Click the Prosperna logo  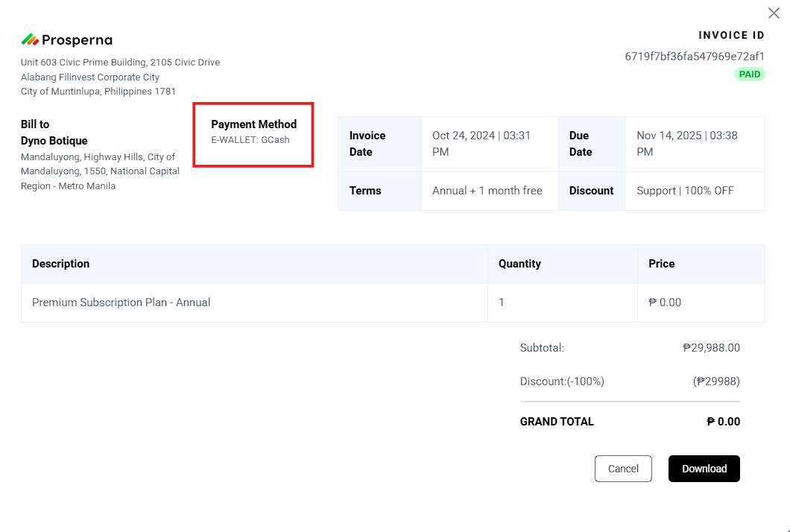click(67, 40)
